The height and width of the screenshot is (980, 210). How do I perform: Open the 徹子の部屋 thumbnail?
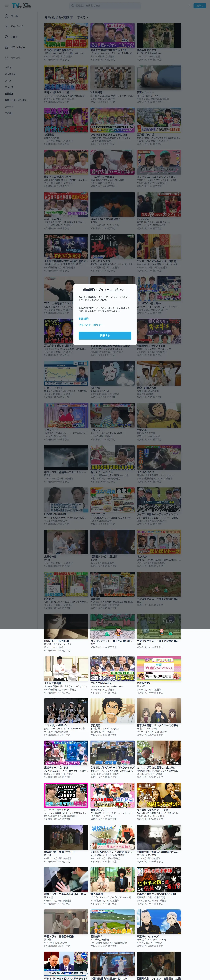click(x=112, y=880)
